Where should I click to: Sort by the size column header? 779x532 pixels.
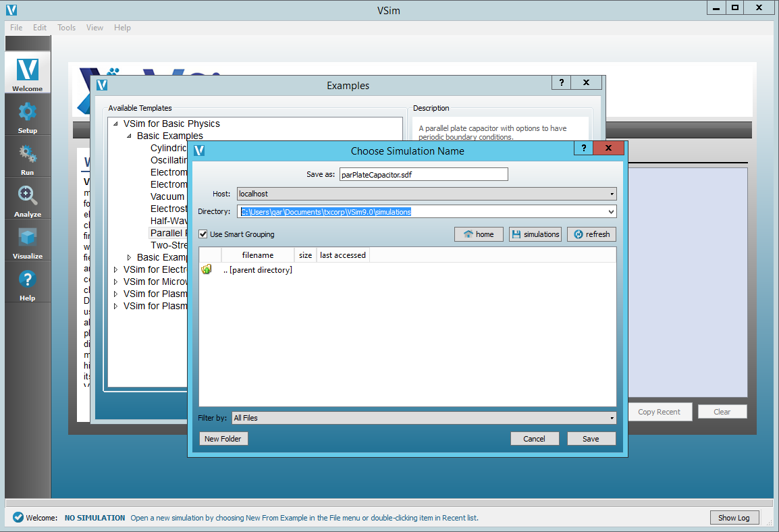305,255
